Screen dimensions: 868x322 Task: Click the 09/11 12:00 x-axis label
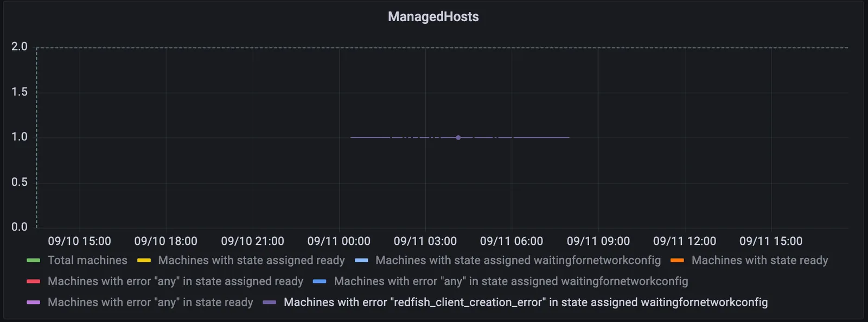point(685,241)
